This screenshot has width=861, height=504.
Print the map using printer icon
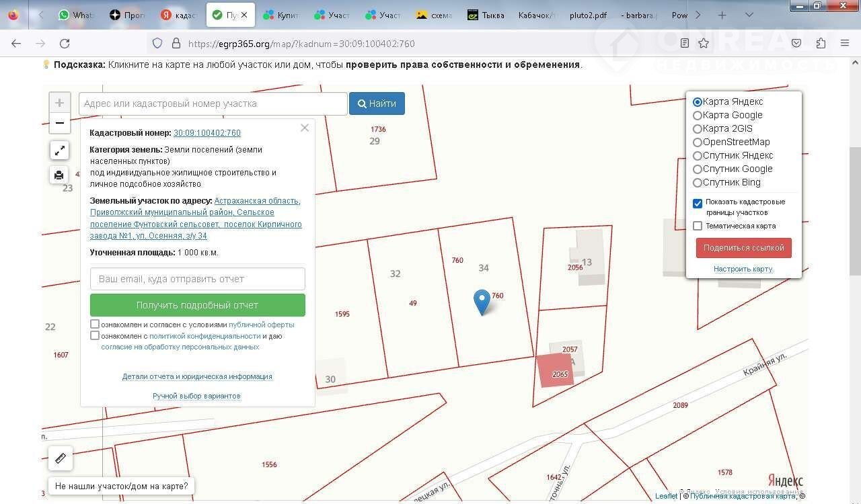[59, 175]
